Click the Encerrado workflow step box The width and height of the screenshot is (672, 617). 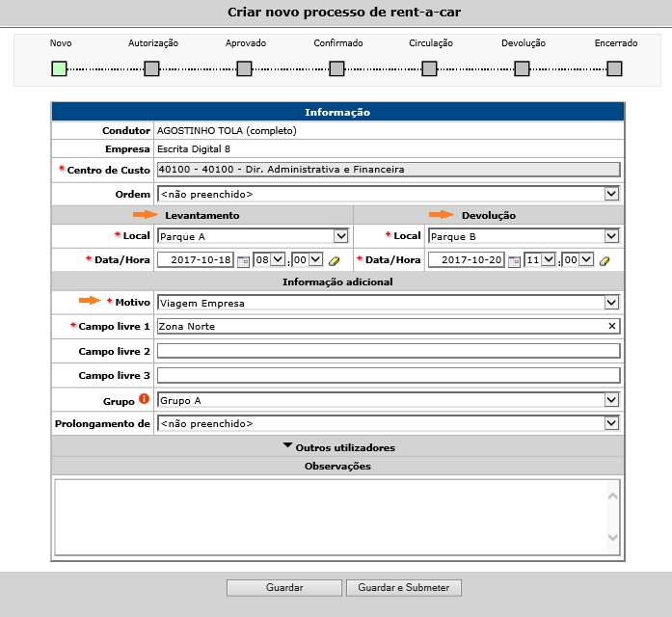tap(614, 68)
